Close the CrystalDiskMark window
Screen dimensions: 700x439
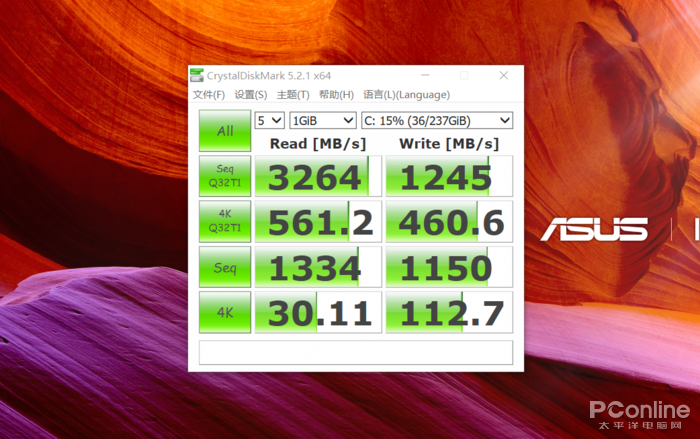point(504,75)
